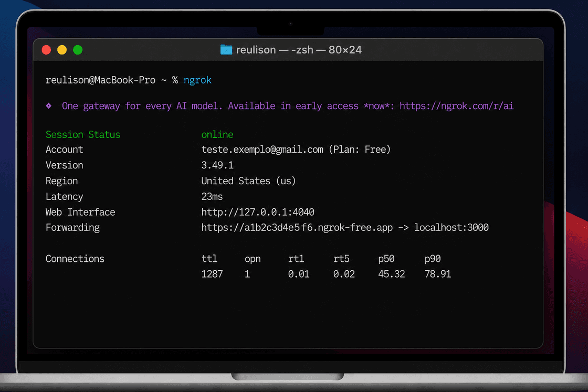
Task: Click the 'United States (us)' region value
Action: pyautogui.click(x=249, y=181)
